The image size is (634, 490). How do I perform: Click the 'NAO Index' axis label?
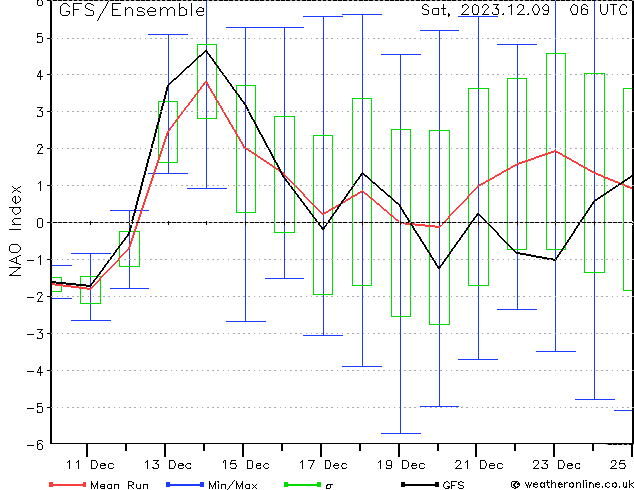coord(15,231)
